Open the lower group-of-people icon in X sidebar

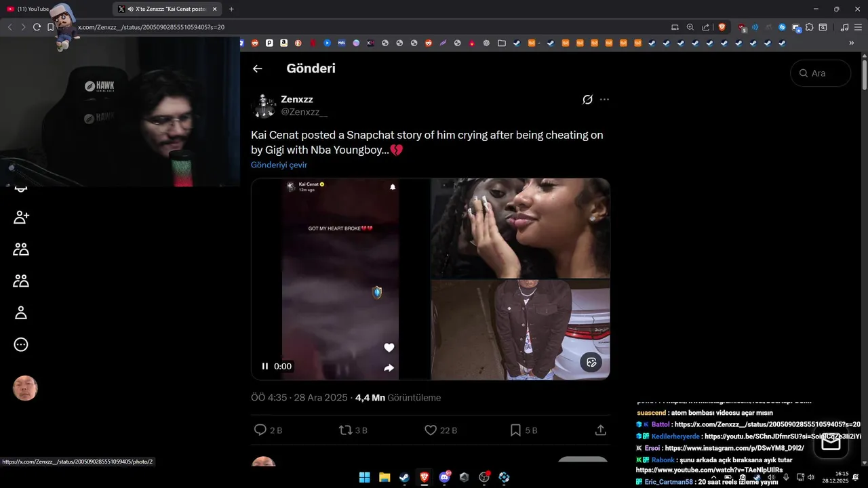tap(21, 281)
